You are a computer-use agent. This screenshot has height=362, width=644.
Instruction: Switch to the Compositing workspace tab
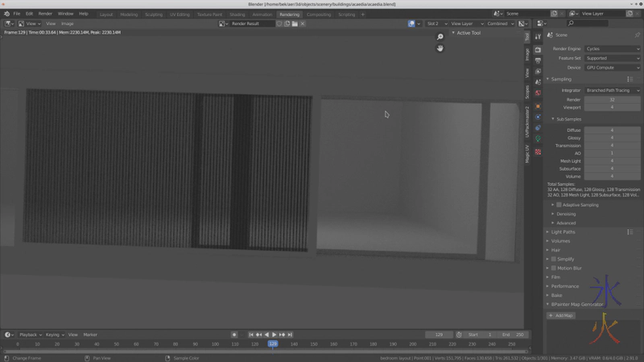click(319, 14)
